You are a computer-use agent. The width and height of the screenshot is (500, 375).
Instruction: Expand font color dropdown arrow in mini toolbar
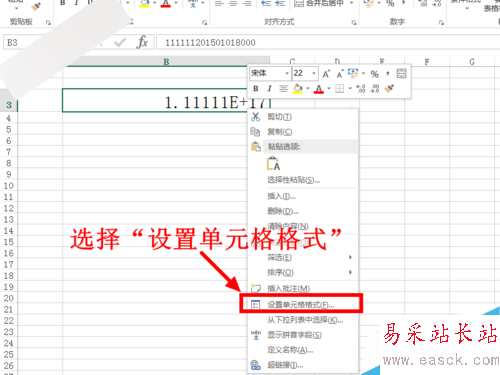329,89
